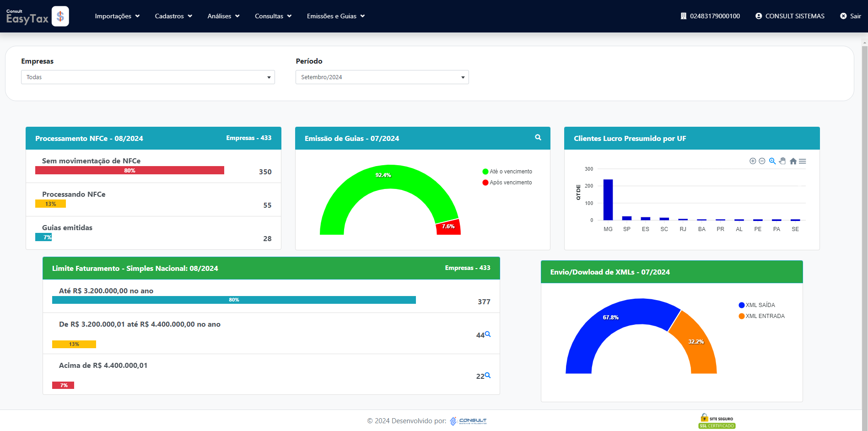Open search in Emissão de Guias header

pos(538,137)
